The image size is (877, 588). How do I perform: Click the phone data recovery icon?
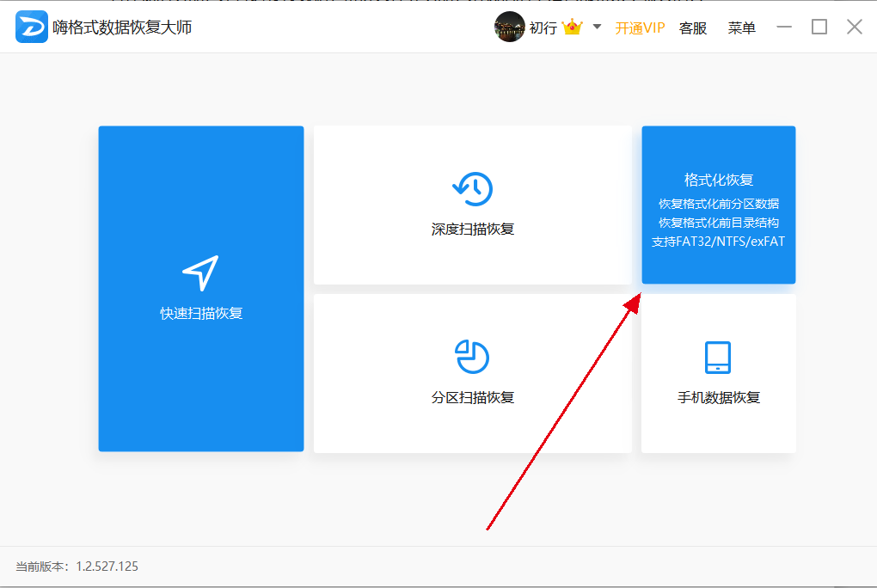pos(718,357)
